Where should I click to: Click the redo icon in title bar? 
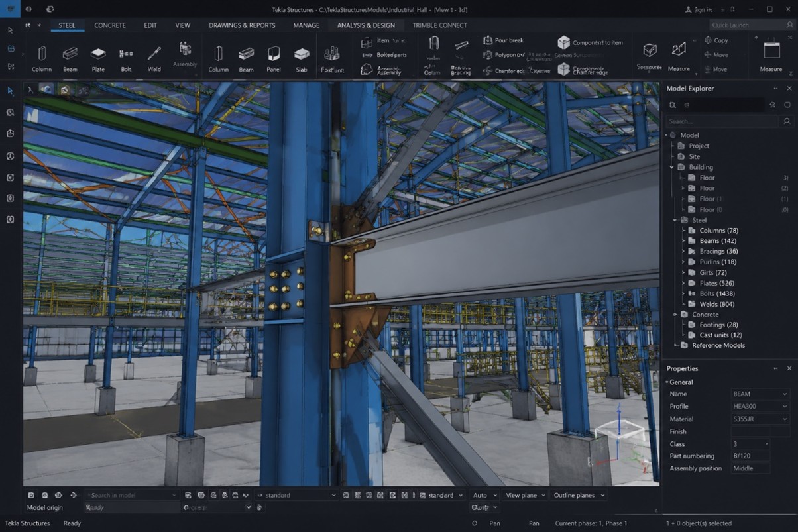51,9
